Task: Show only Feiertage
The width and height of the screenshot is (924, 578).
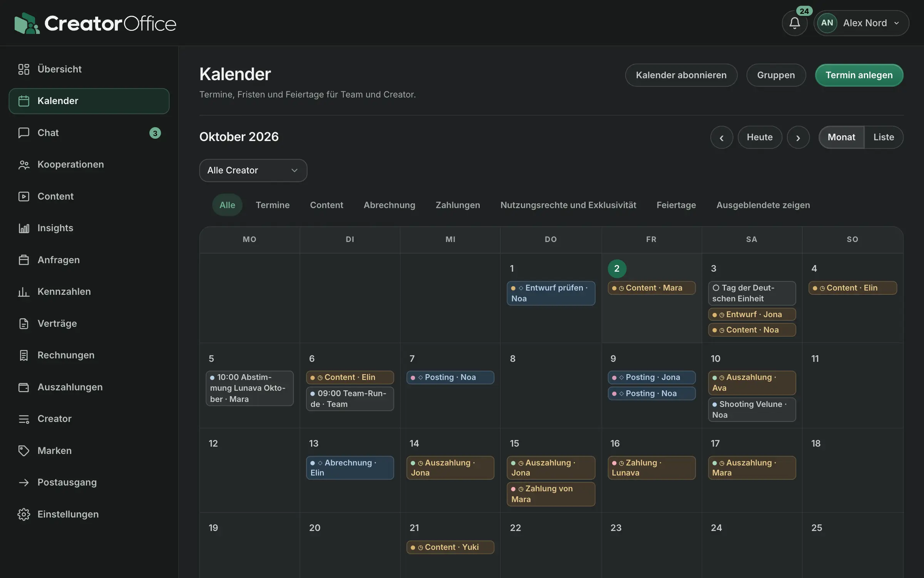Action: click(676, 205)
